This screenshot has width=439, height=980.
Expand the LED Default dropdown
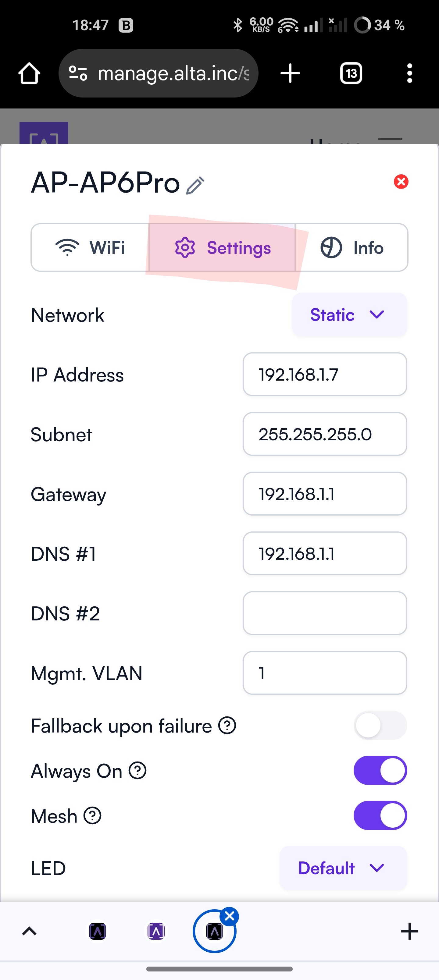pos(343,868)
